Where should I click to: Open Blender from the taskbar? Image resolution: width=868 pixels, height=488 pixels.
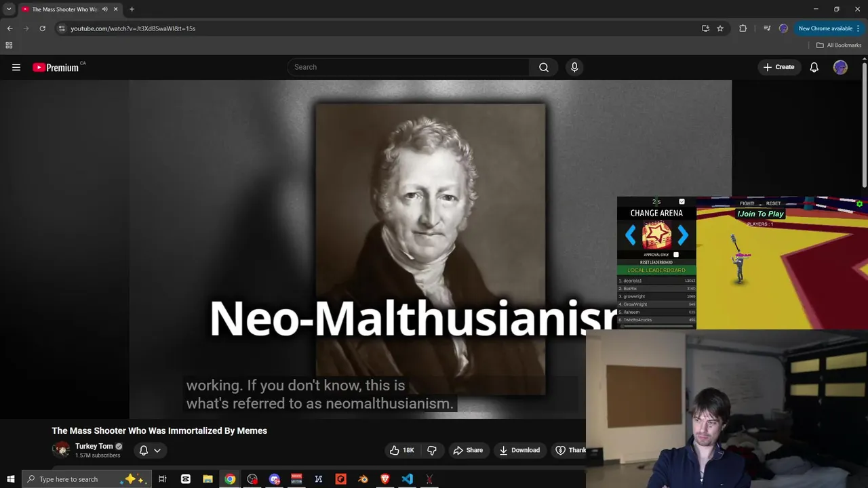[x=363, y=479]
